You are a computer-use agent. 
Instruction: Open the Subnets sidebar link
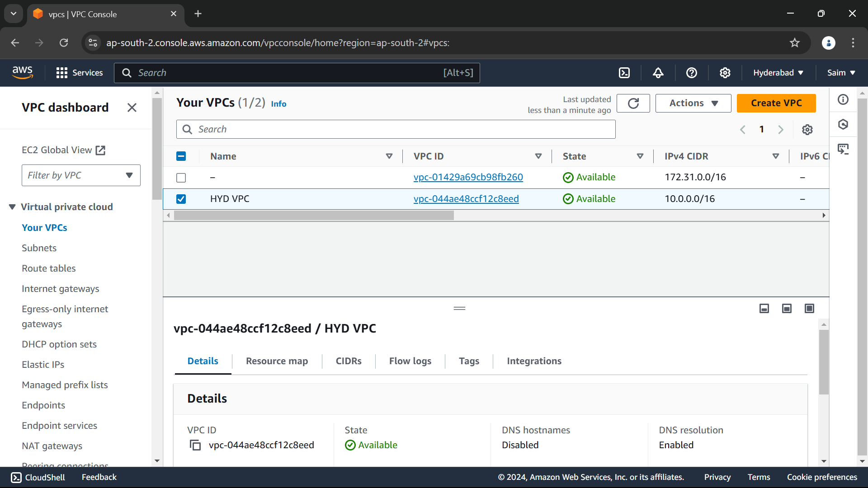click(x=39, y=248)
